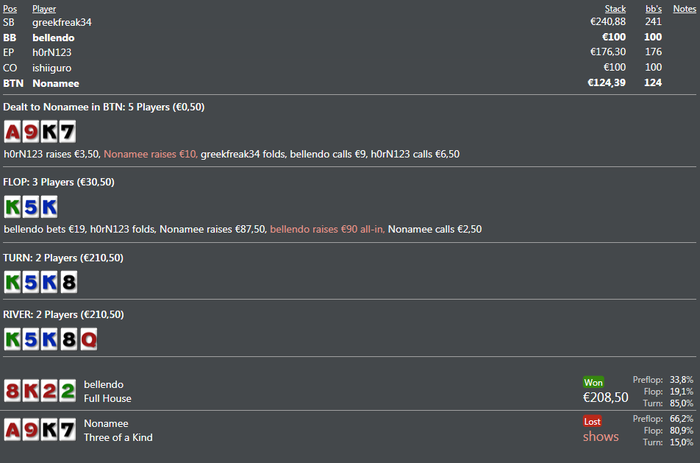Click the red Lost badge
The width and height of the screenshot is (700, 463).
tap(593, 421)
